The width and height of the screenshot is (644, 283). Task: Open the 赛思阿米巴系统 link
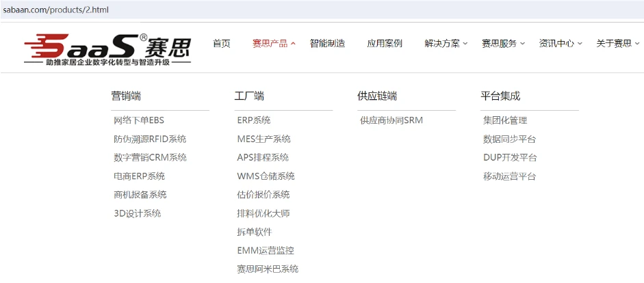[268, 269]
